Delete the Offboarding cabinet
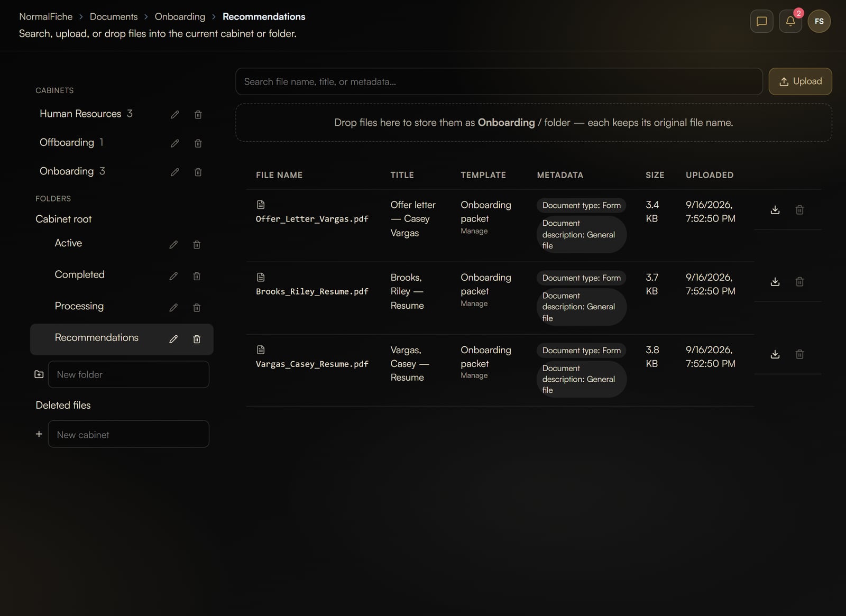Screen dimensions: 846x616 [198, 143]
